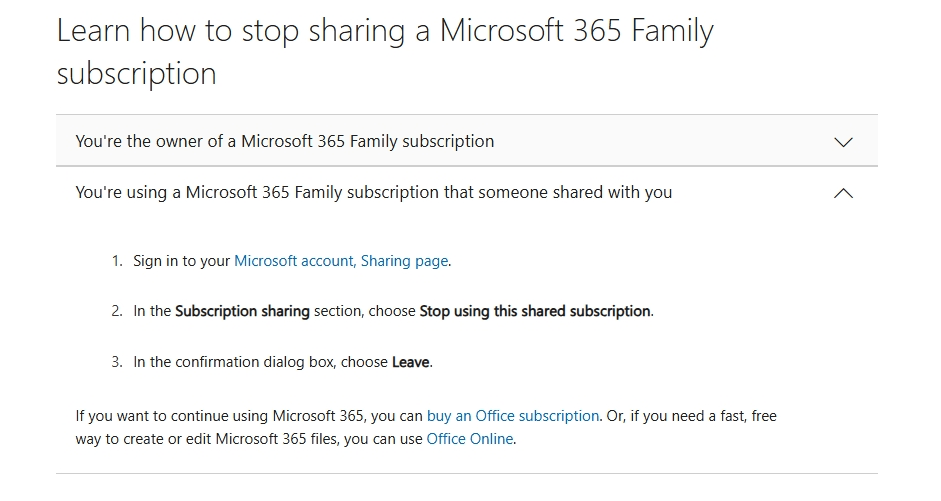Click the bold "Leave" word in step 3

[x=411, y=362]
